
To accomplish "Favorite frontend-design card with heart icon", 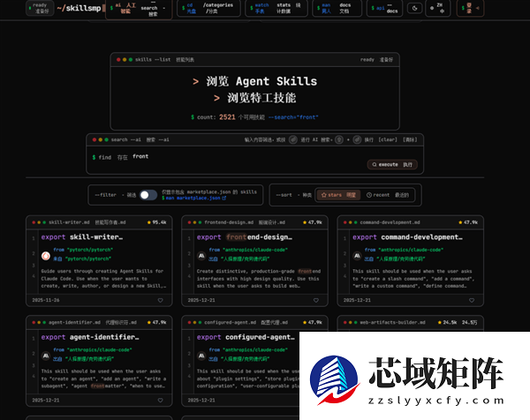I will pyautogui.click(x=315, y=300).
